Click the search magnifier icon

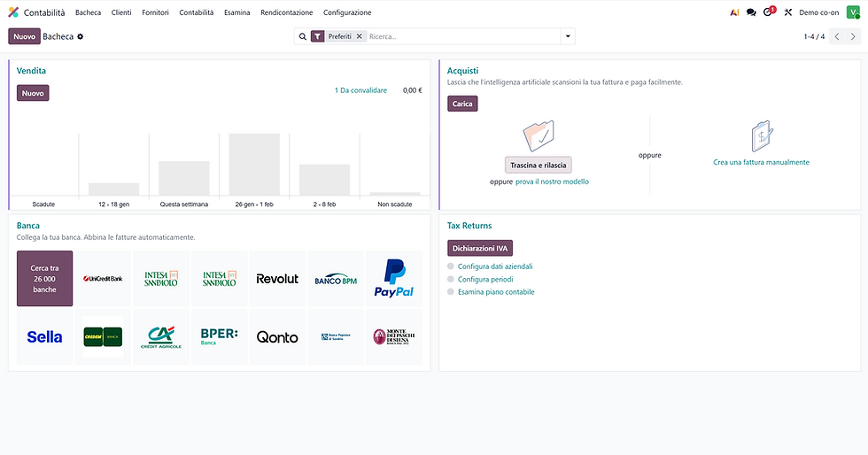pyautogui.click(x=302, y=36)
